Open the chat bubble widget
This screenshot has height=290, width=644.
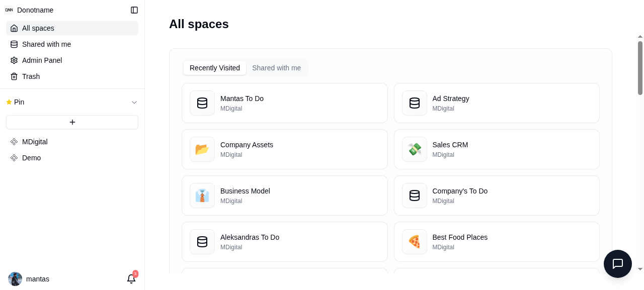coord(618,264)
